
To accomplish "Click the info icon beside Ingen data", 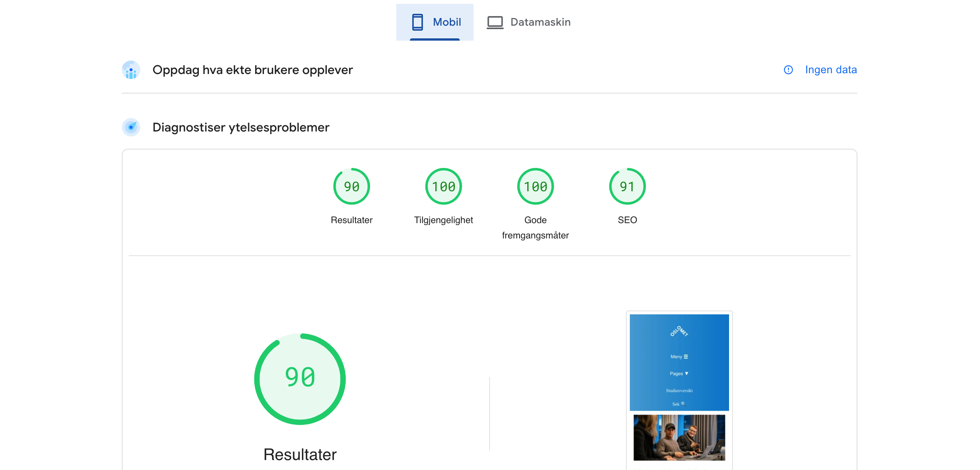I will [788, 70].
